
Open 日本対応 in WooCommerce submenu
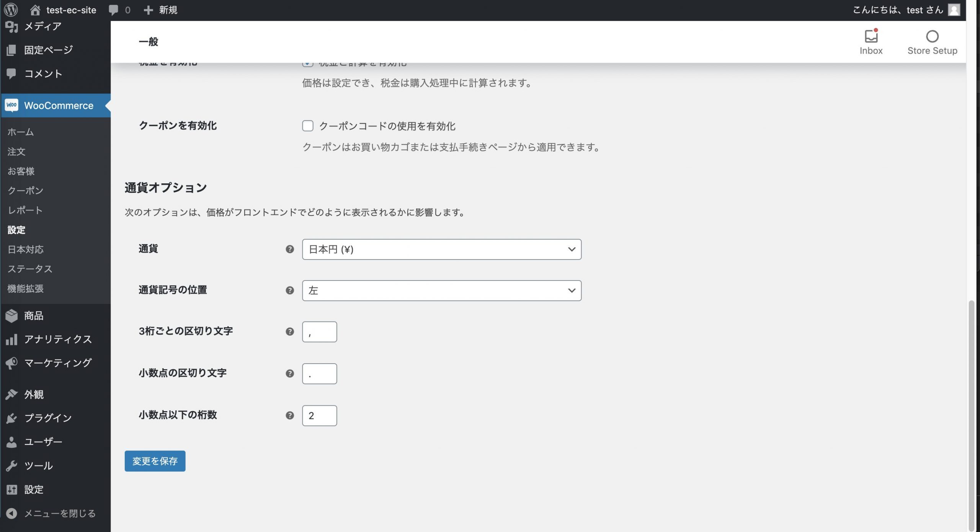[x=25, y=250]
